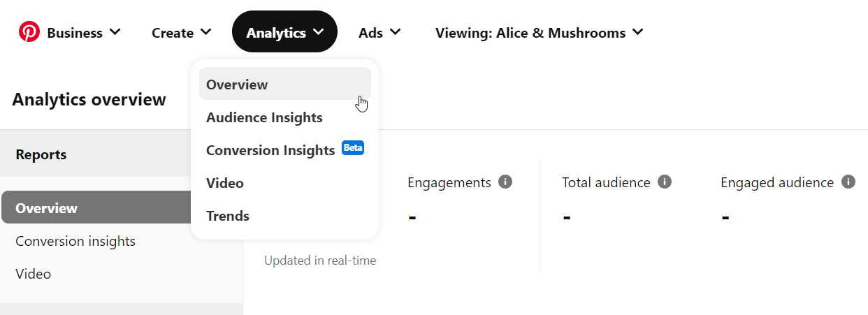The image size is (868, 315).
Task: Click the Pinterest logo icon
Action: [29, 31]
